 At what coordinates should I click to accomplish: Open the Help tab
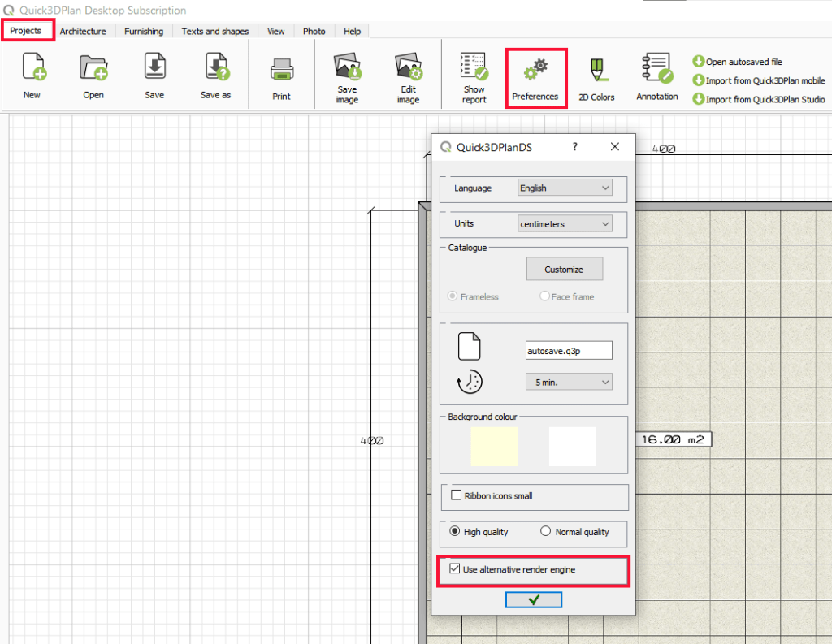coord(352,32)
